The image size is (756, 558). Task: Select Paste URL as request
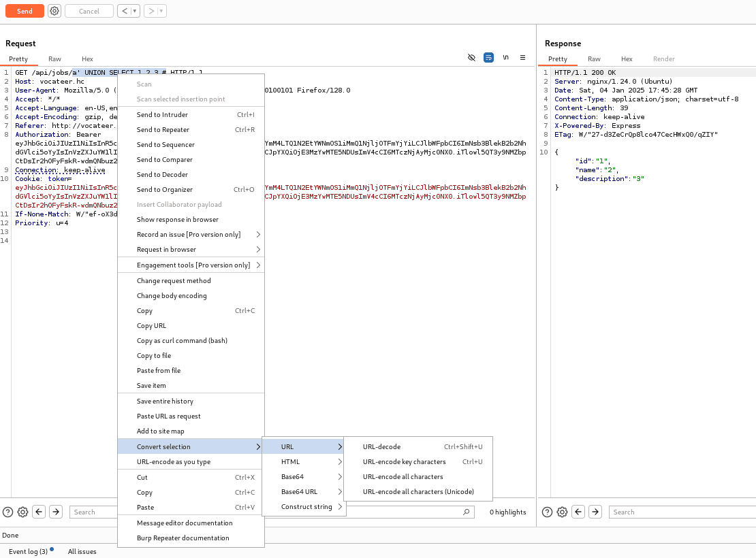[191, 416]
